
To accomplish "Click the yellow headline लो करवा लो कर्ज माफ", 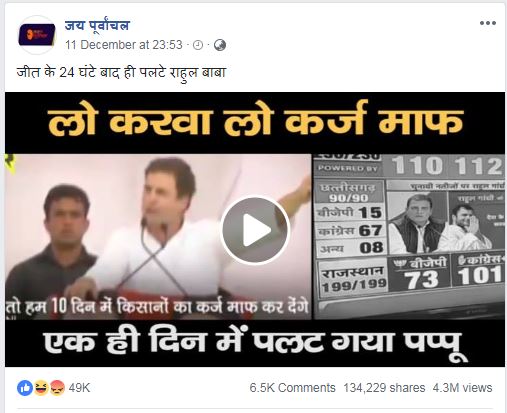I will click(255, 121).
